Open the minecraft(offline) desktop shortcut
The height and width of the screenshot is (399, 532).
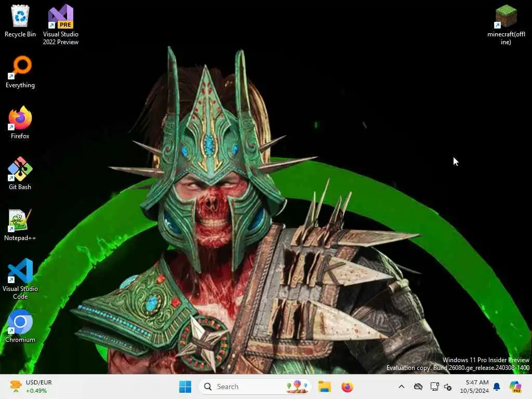[506, 25]
